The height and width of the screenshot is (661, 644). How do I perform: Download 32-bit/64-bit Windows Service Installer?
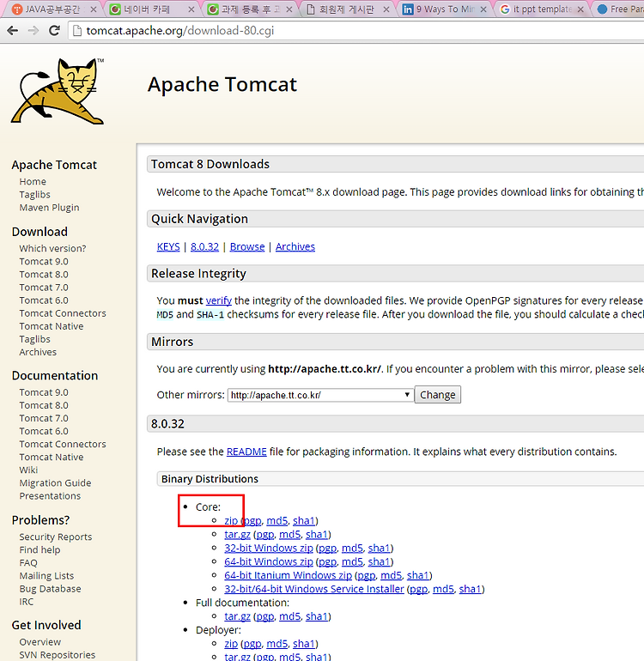coord(313,589)
